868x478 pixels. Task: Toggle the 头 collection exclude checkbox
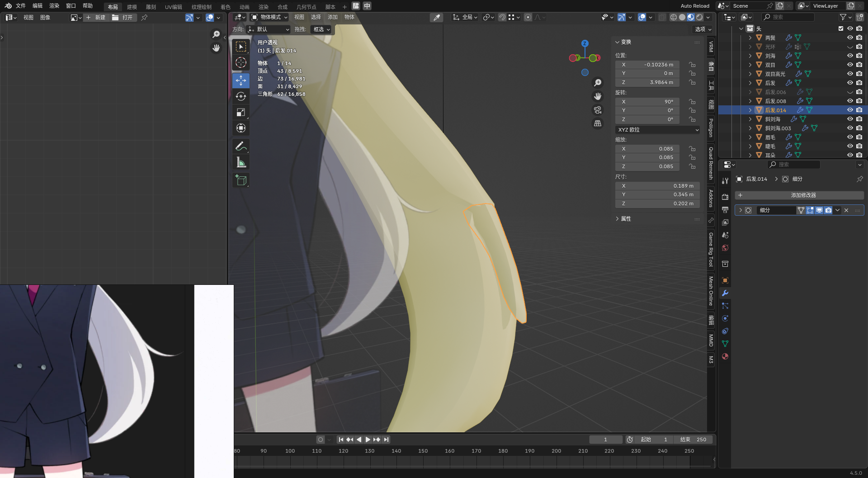tap(841, 28)
